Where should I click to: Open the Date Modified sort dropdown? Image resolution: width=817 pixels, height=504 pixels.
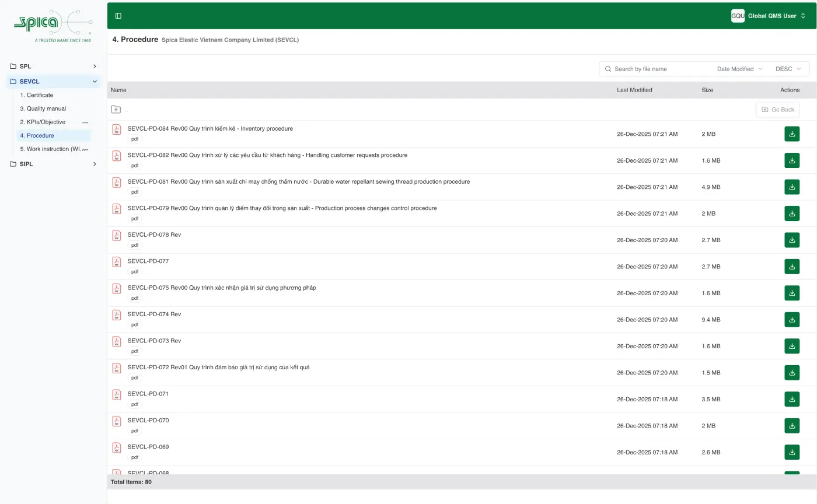tap(739, 69)
